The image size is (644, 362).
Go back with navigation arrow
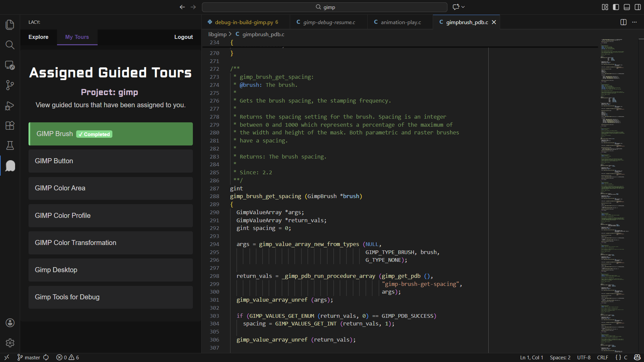point(182,7)
